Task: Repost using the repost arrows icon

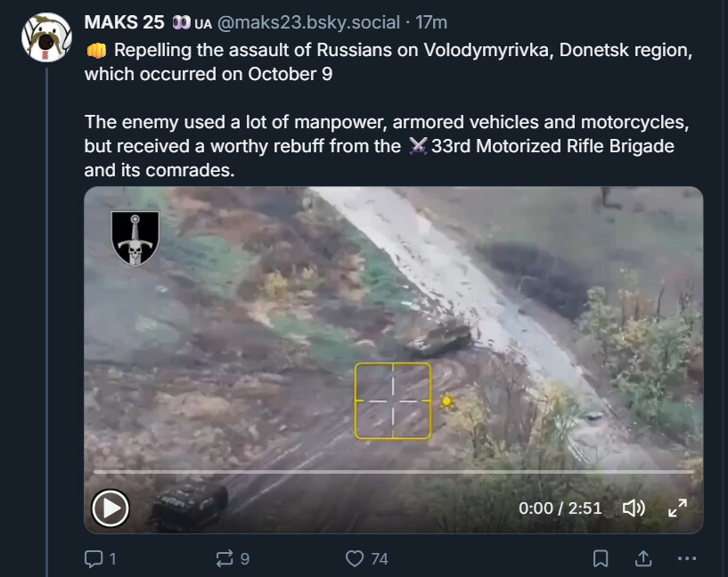Action: point(225,558)
